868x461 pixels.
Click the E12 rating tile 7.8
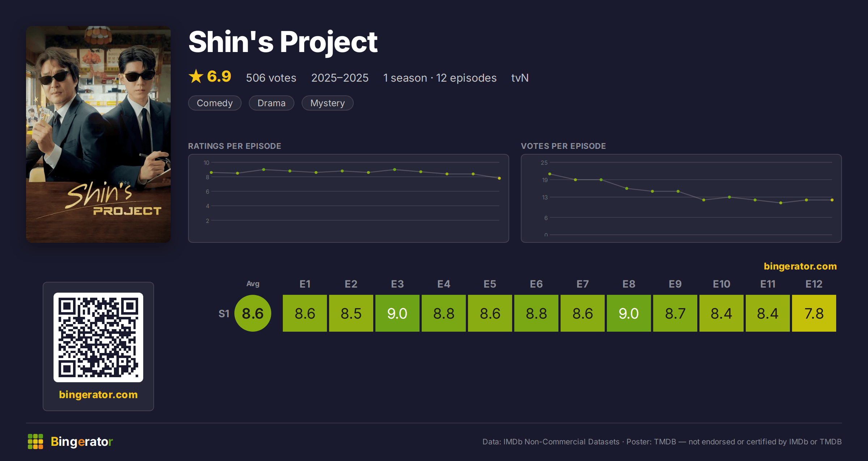point(814,313)
